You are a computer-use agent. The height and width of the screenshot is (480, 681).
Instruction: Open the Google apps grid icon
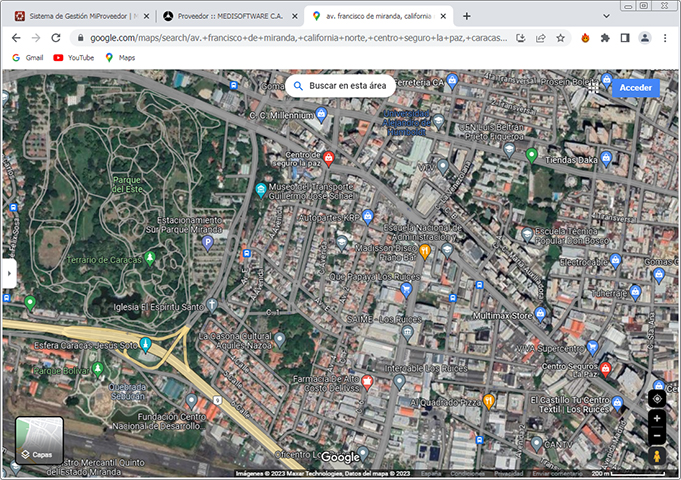593,88
